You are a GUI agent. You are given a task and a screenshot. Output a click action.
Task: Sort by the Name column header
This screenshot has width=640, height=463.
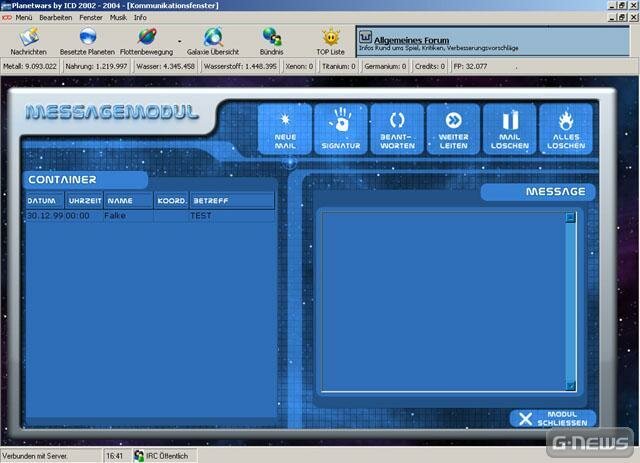tap(129, 200)
